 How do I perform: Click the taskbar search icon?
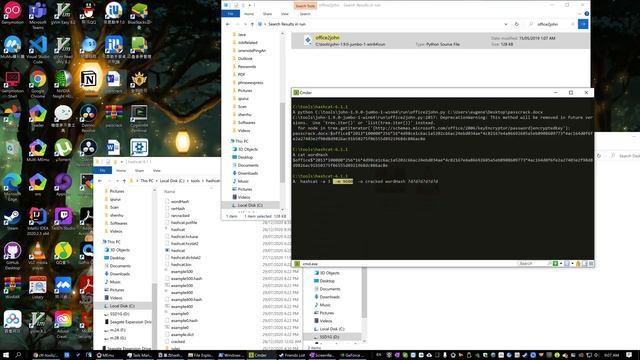(x=18, y=355)
